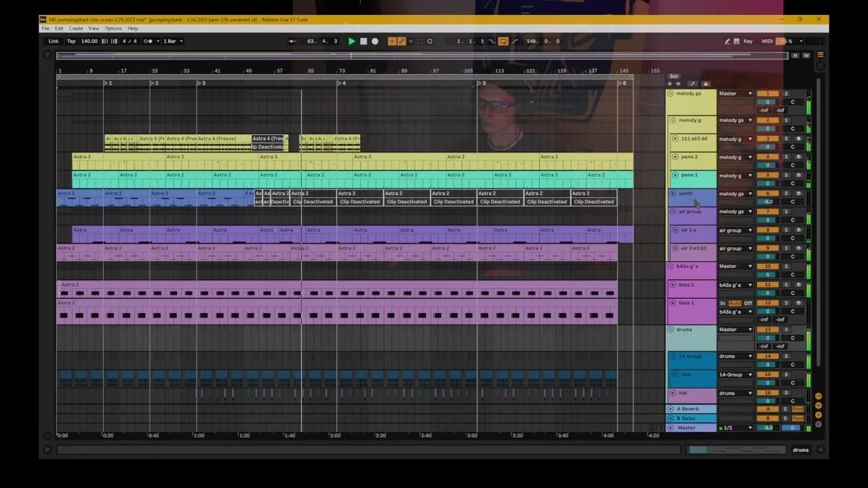Viewport: 868px width, 488px height.
Task: Set bass 1 monitor to In
Action: point(723,303)
